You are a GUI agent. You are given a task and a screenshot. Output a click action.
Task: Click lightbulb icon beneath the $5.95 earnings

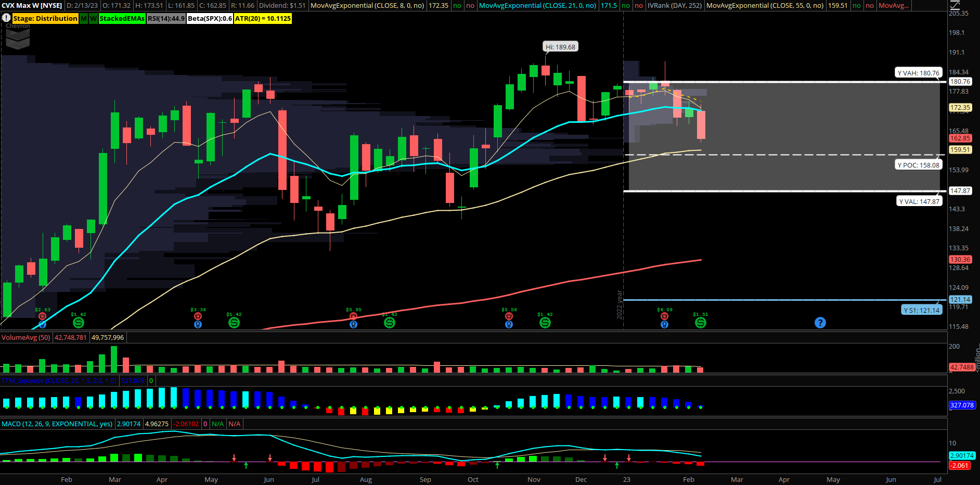(354, 324)
